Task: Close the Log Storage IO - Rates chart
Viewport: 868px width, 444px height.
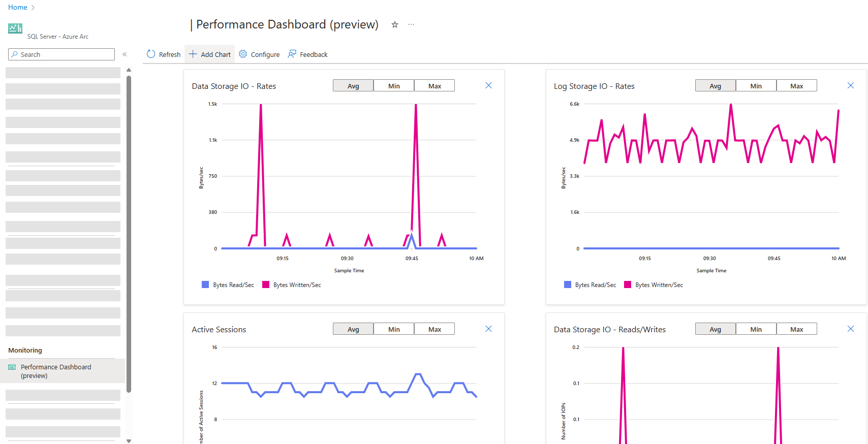Action: tap(850, 86)
